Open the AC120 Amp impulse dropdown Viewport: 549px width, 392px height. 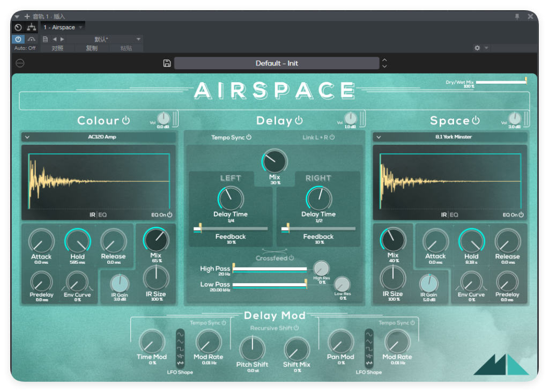click(x=99, y=137)
